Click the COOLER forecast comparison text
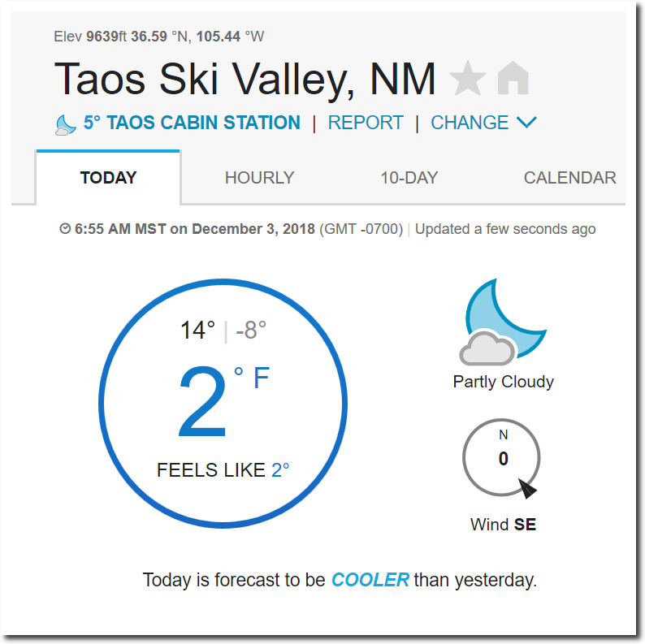The height and width of the screenshot is (644, 645). (x=370, y=580)
